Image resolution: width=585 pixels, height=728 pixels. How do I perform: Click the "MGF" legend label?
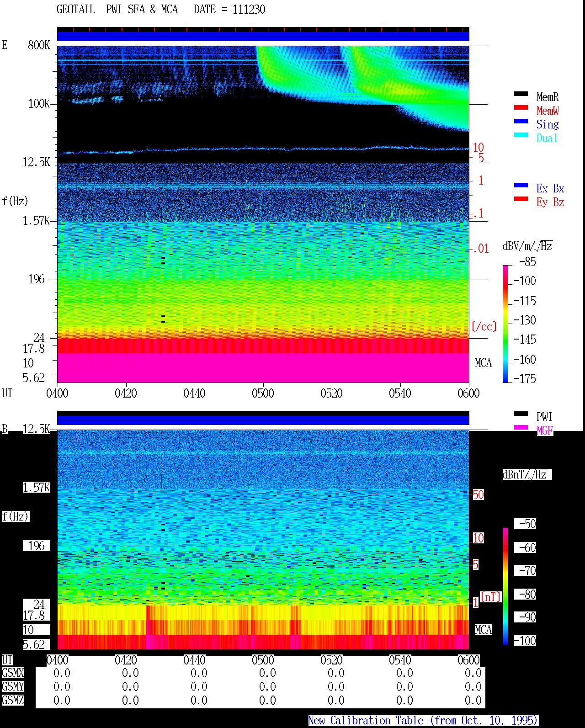(x=545, y=430)
